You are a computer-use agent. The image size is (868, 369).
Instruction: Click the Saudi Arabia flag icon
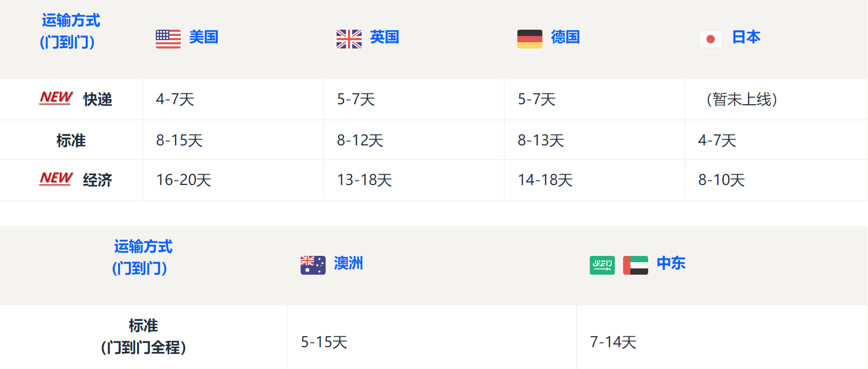[602, 265]
